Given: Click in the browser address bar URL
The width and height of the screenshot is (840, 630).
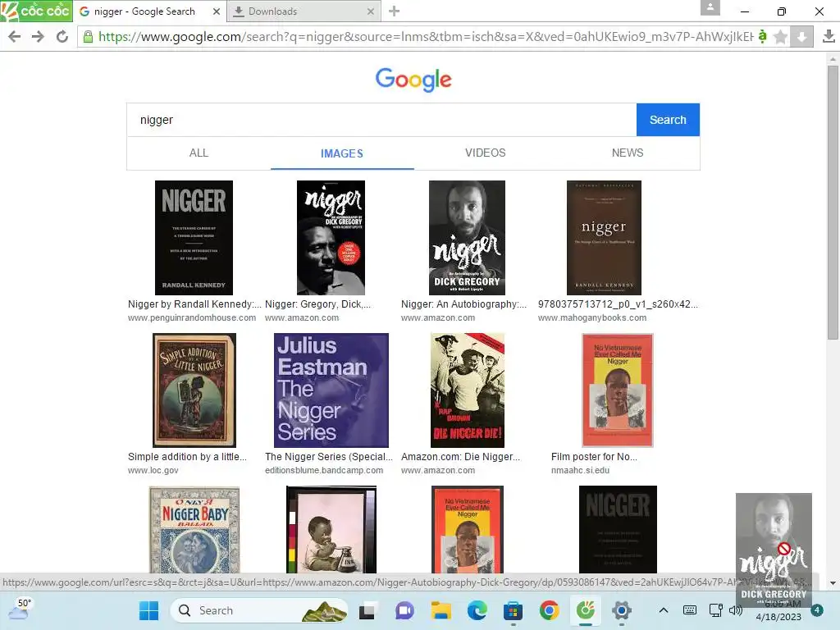Looking at the screenshot, I should pos(426,36).
